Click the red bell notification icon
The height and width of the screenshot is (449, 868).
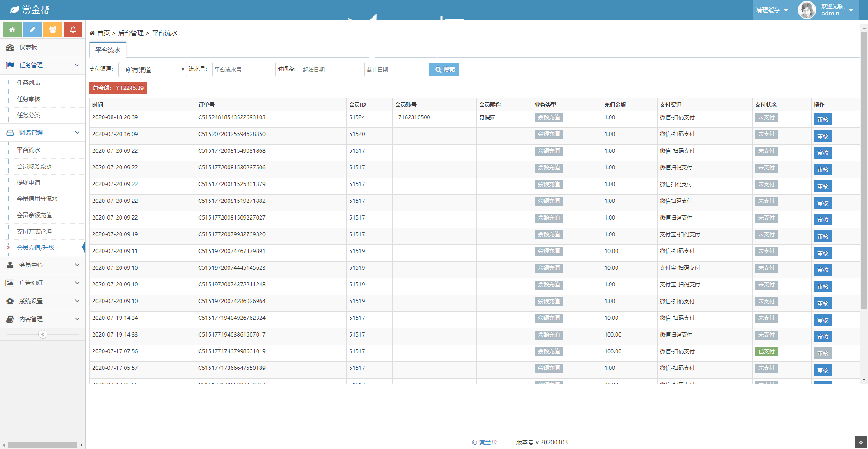point(73,29)
